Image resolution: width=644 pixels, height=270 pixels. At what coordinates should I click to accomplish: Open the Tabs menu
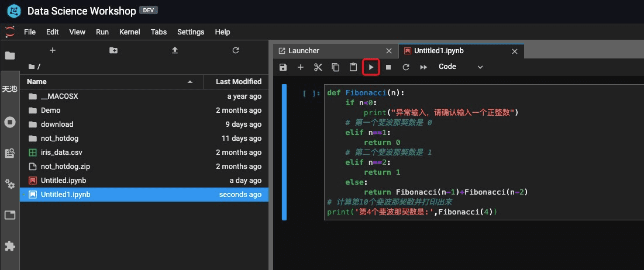point(159,32)
